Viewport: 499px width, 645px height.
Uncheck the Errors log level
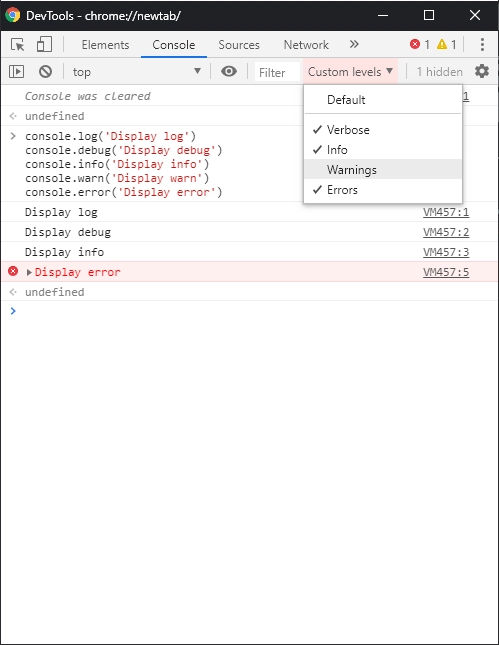coord(383,190)
